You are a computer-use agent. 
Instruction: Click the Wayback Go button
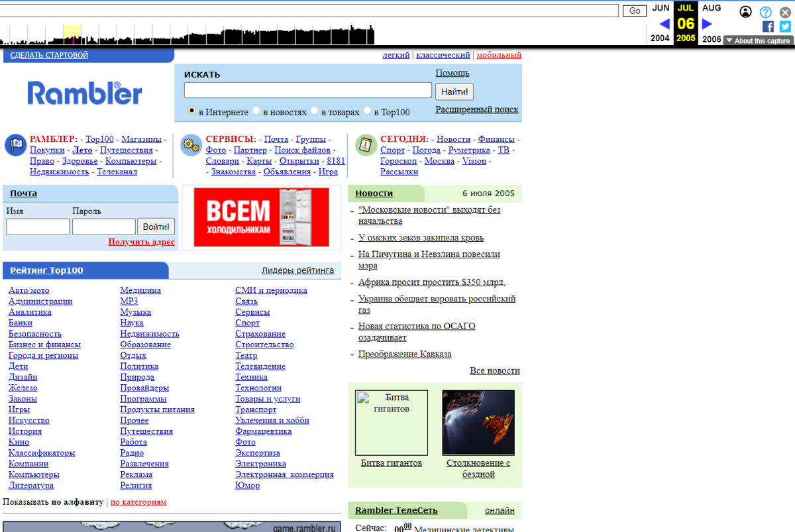(635, 11)
